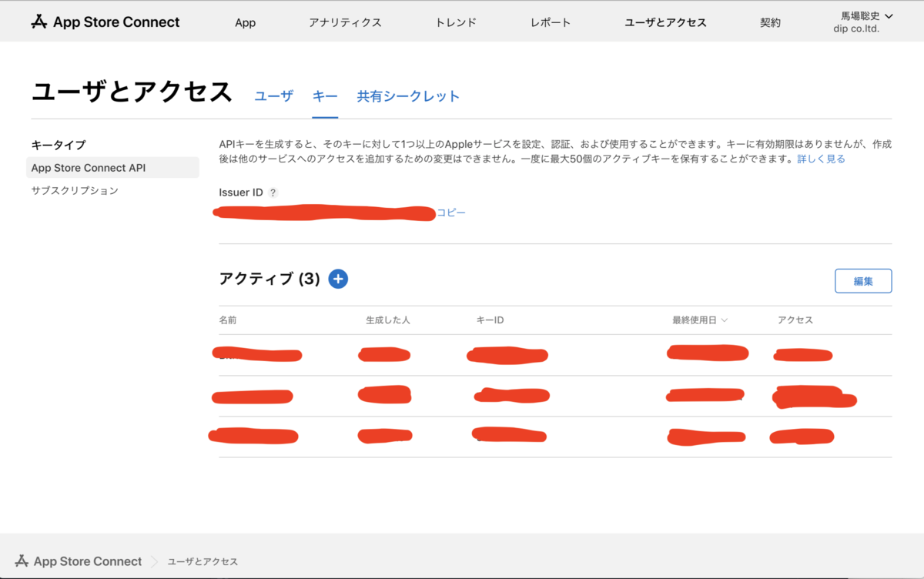This screenshot has width=924, height=579.
Task: Switch to the 共有シークレット tab
Action: point(408,96)
